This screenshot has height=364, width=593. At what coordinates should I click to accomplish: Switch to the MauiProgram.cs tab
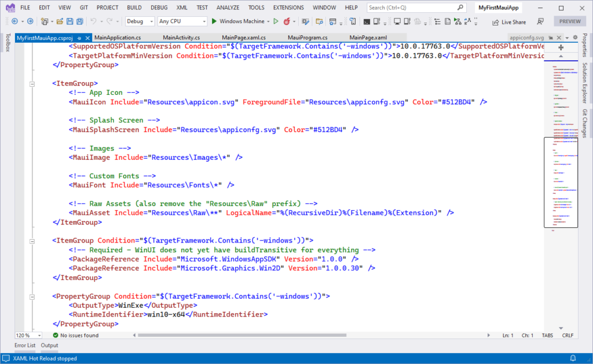click(308, 38)
